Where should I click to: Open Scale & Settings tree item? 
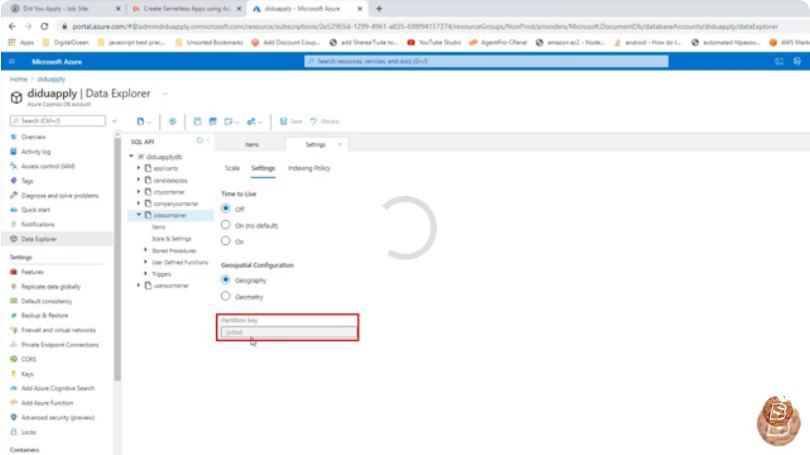pos(172,239)
